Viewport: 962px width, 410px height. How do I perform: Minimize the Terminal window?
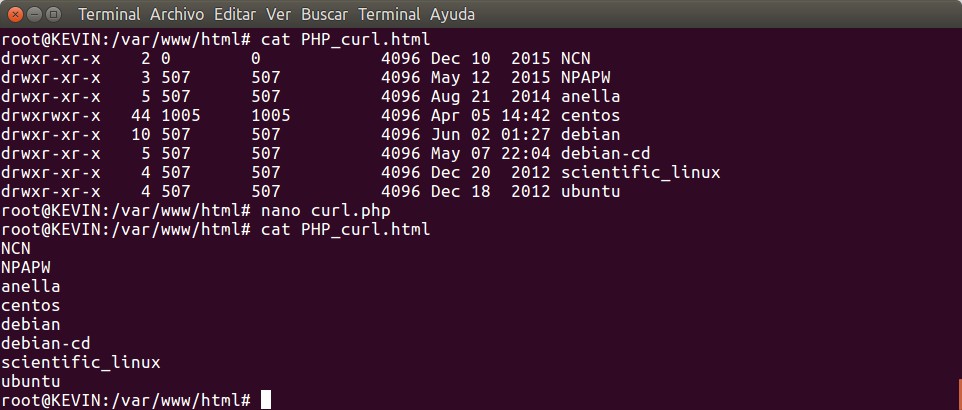[33, 14]
